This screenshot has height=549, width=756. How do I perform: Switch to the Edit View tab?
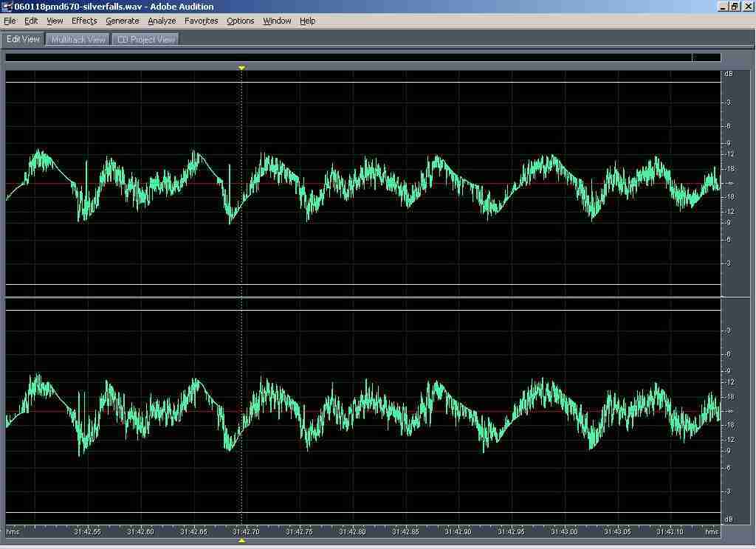click(23, 39)
